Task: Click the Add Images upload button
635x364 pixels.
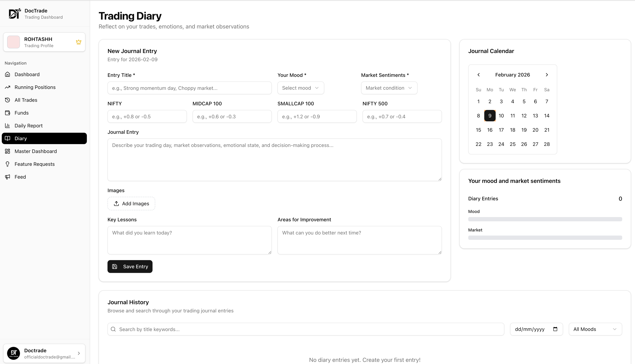Action: [131, 204]
